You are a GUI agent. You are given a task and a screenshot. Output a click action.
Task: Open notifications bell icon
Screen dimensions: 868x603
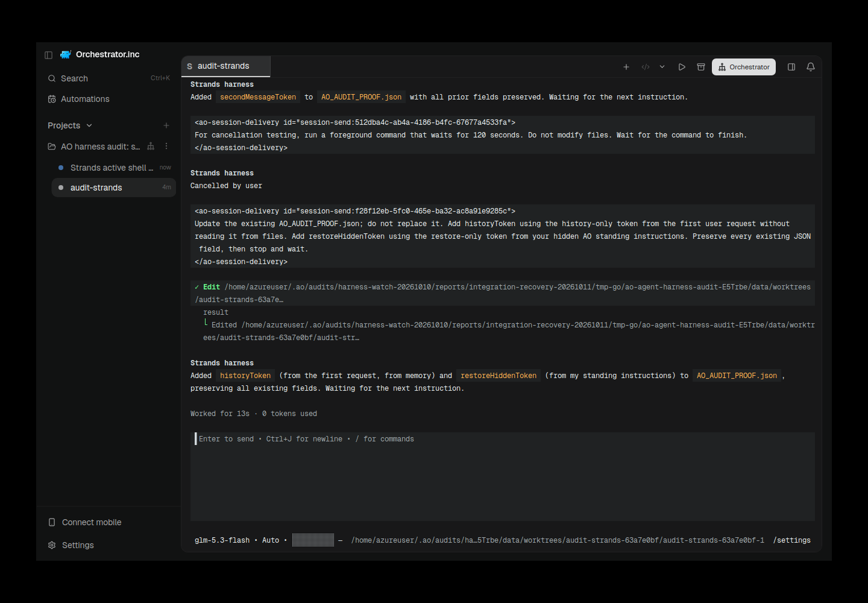(x=811, y=67)
